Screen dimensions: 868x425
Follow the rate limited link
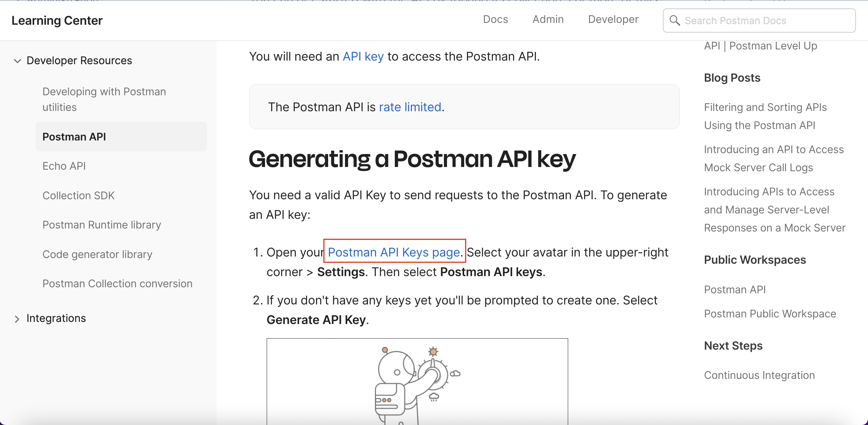pos(410,107)
